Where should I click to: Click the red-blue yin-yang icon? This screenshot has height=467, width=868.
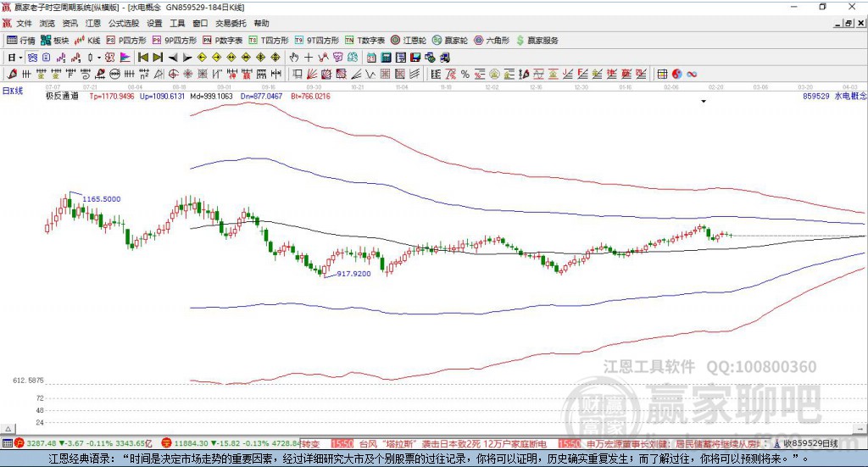[x=677, y=74]
